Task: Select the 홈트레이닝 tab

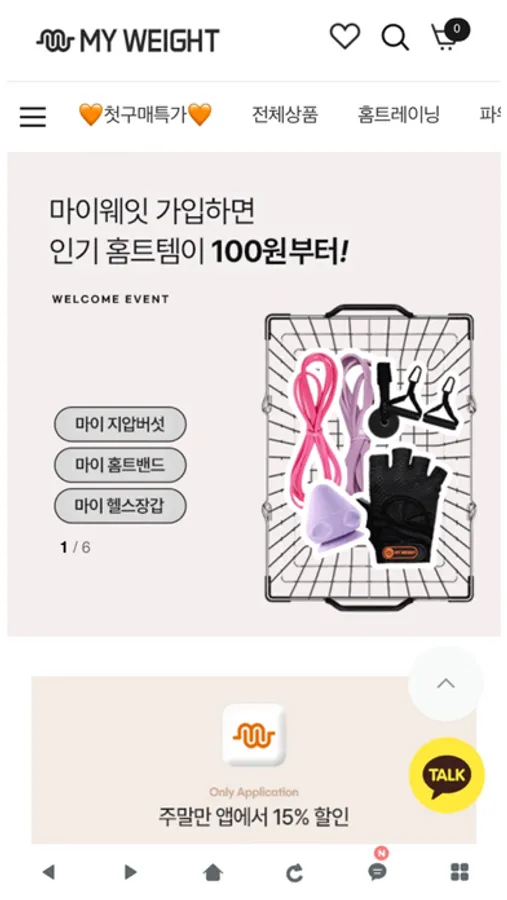Action: 398,115
